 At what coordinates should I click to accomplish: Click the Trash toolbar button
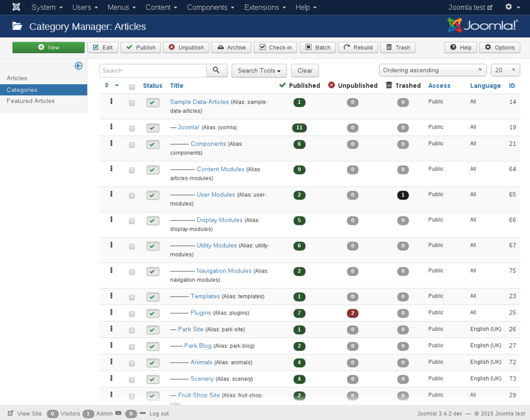click(397, 48)
